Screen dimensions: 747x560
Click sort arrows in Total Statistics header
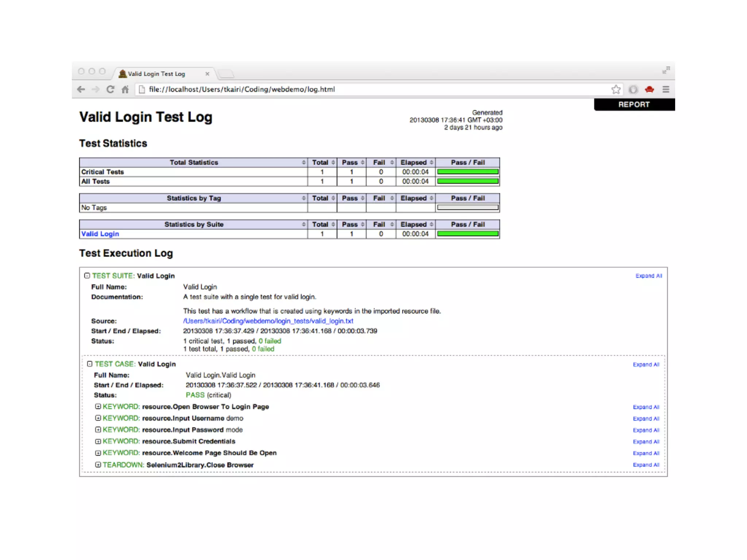(303, 163)
